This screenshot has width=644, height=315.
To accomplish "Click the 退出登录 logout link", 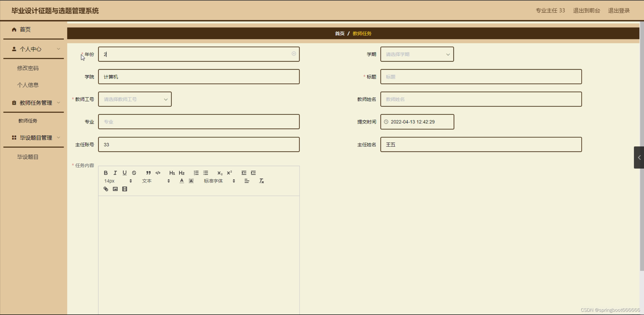I will [619, 11].
